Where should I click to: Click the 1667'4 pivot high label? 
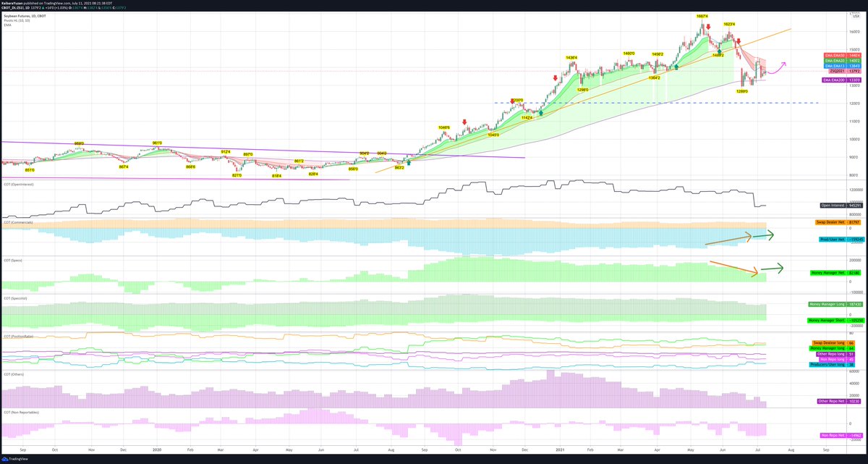[702, 15]
